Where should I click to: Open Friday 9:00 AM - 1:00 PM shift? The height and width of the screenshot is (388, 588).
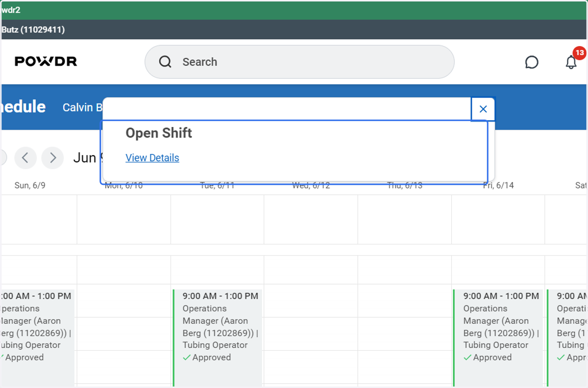pos(498,337)
